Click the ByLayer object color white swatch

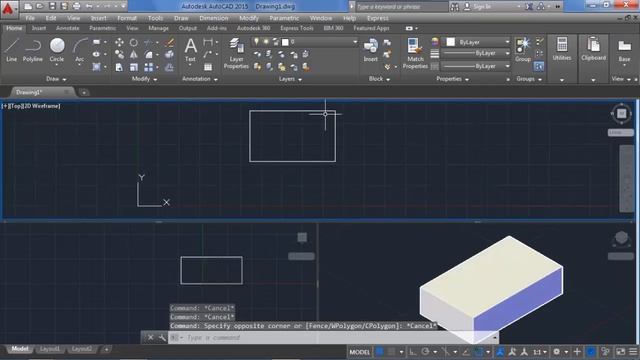point(451,42)
